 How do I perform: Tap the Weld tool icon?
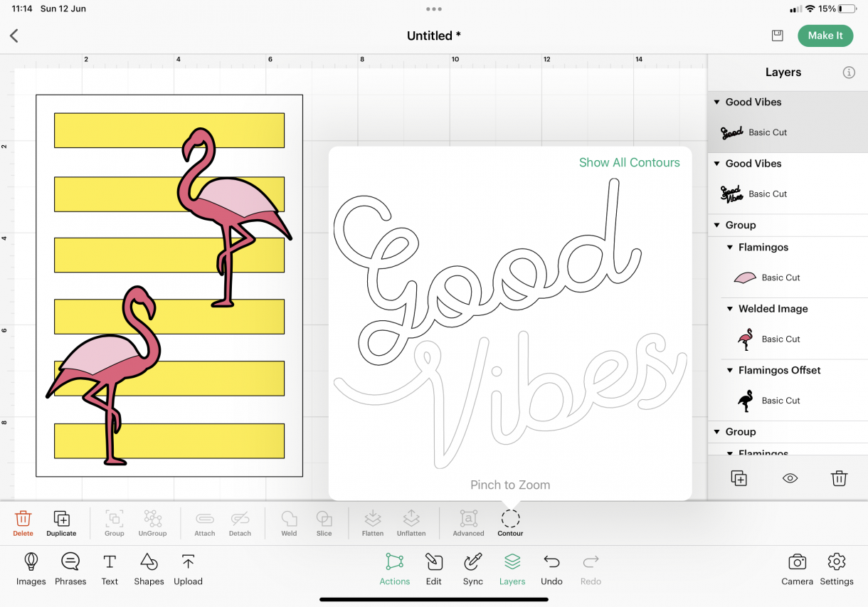point(289,523)
